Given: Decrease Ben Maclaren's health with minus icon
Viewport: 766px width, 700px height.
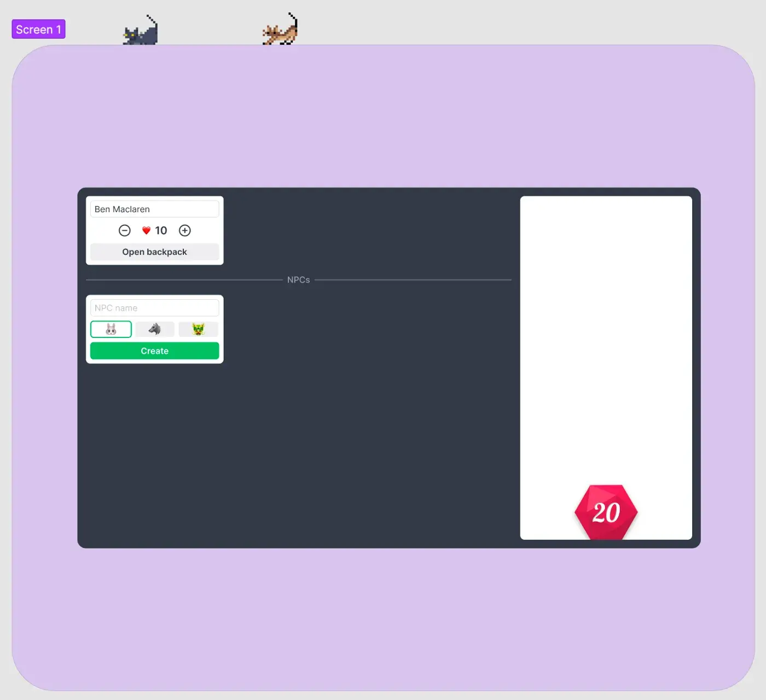Looking at the screenshot, I should coord(125,230).
